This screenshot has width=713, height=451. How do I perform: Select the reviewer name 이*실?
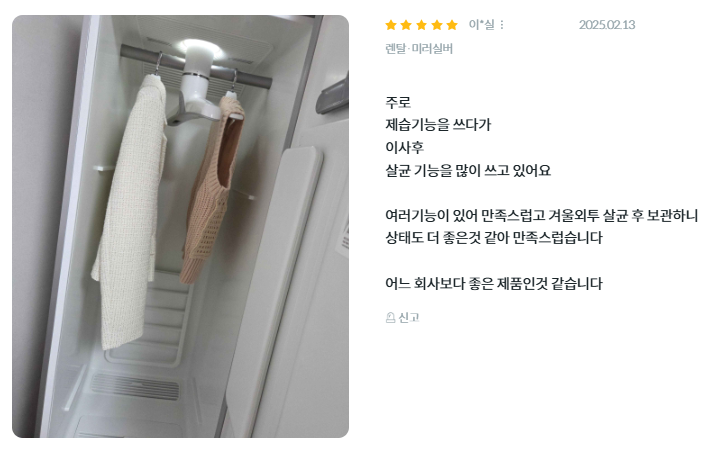pos(482,25)
